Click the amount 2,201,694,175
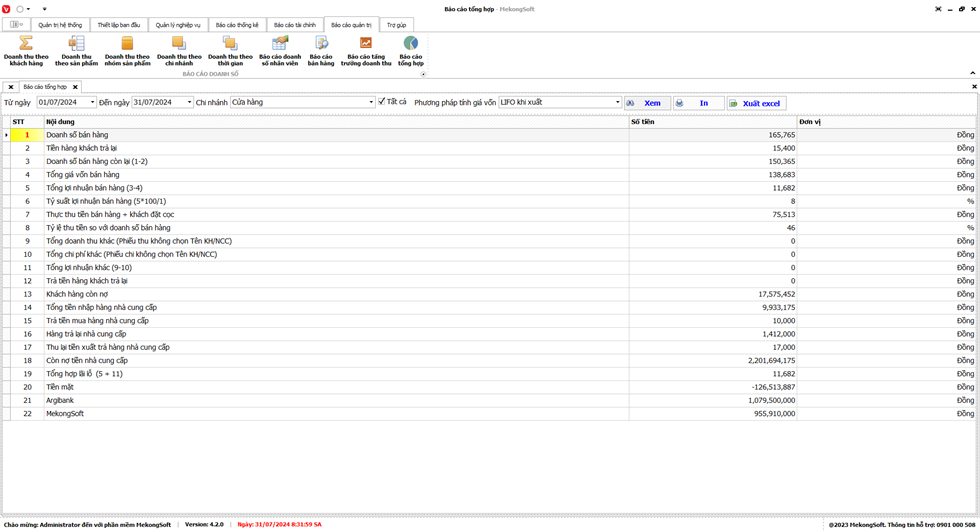 pos(771,360)
